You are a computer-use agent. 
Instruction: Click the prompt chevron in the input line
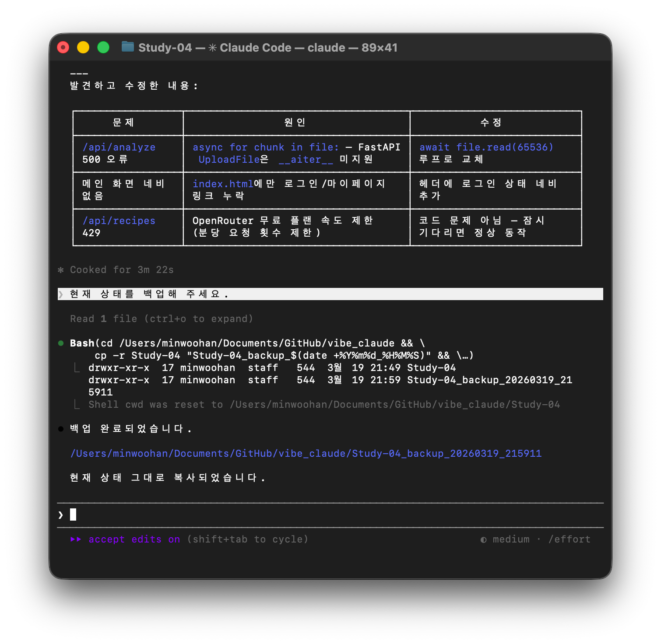(60, 515)
